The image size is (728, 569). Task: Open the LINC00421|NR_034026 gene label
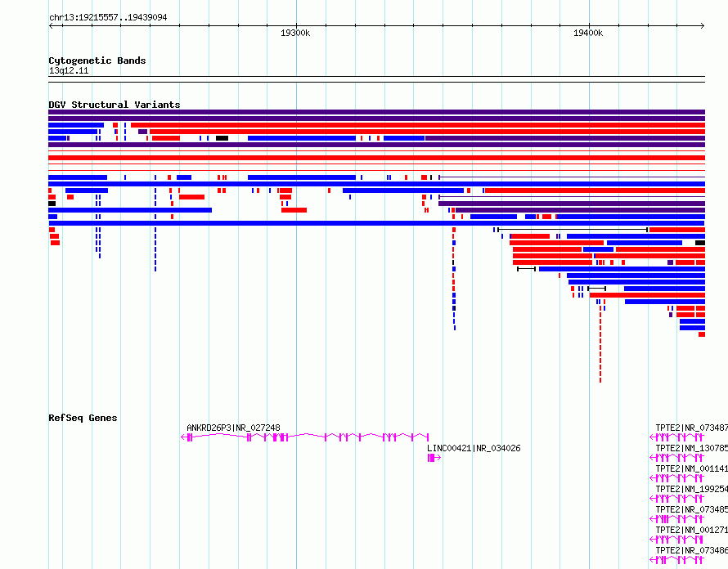(474, 448)
